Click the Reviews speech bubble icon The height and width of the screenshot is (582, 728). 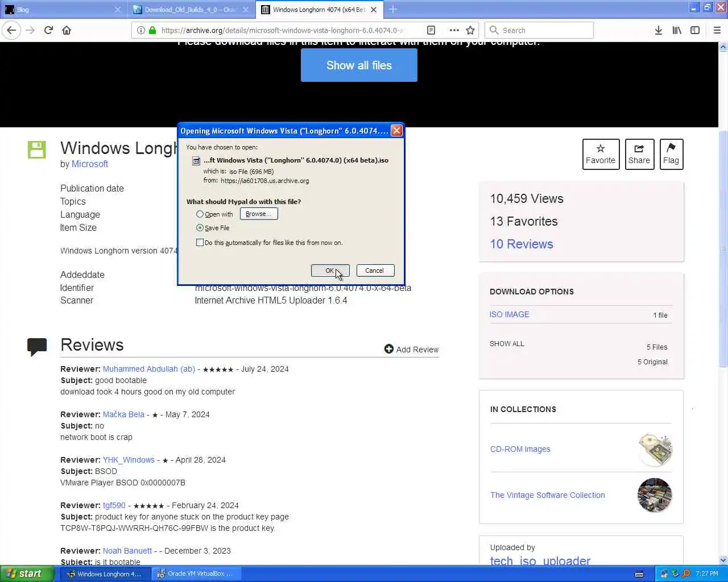point(37,346)
